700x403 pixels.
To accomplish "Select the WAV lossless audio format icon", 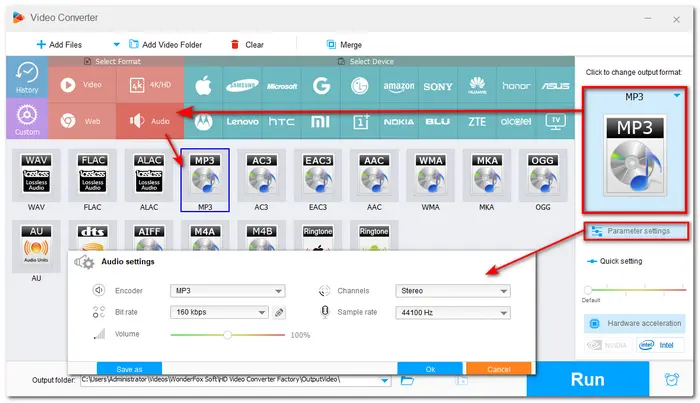I will tap(37, 175).
